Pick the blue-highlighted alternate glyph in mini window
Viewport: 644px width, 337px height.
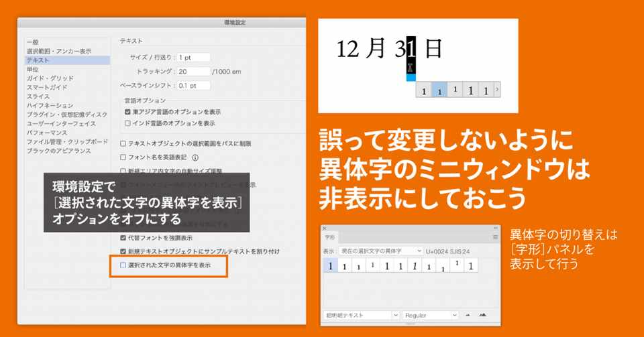439,90
